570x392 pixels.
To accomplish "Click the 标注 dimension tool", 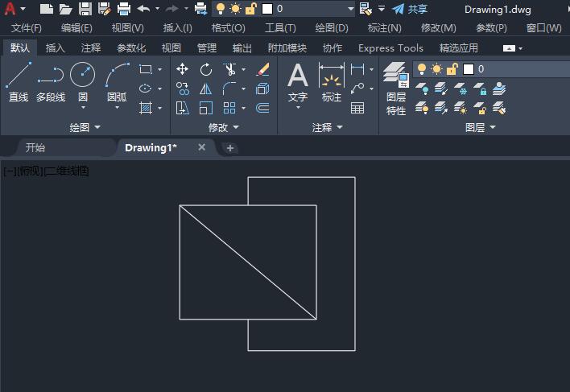I will 331,83.
